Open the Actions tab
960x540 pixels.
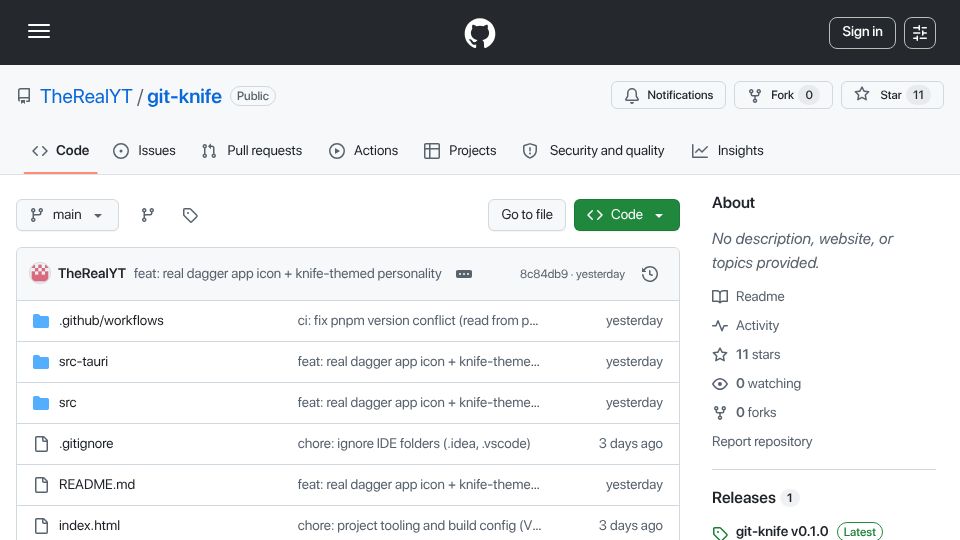coord(364,151)
